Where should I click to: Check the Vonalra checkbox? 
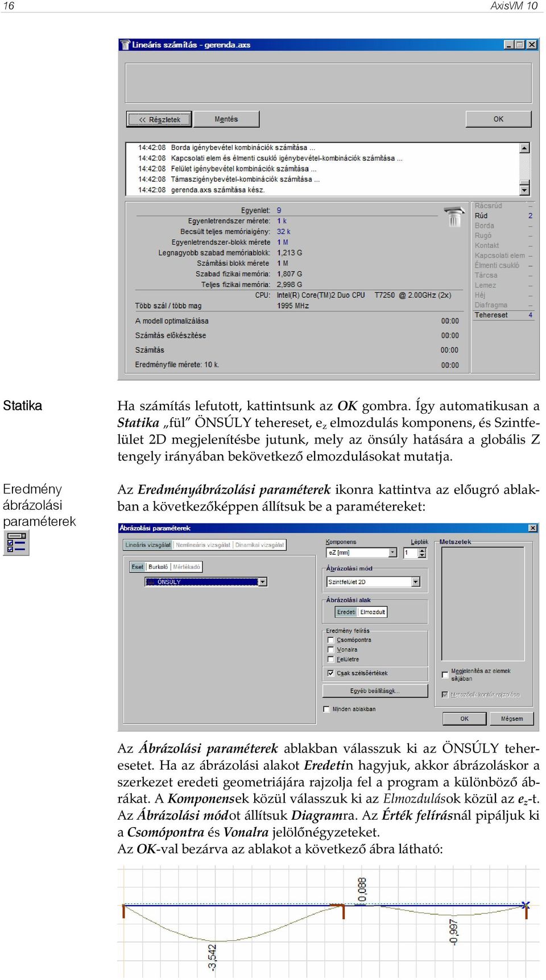tap(330, 650)
